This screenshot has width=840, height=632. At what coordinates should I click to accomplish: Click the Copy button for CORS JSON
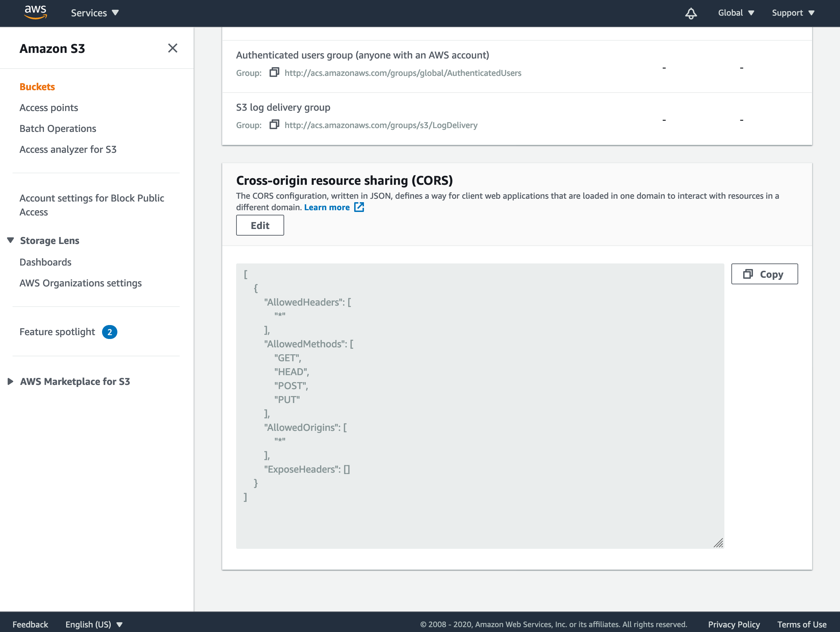764,274
